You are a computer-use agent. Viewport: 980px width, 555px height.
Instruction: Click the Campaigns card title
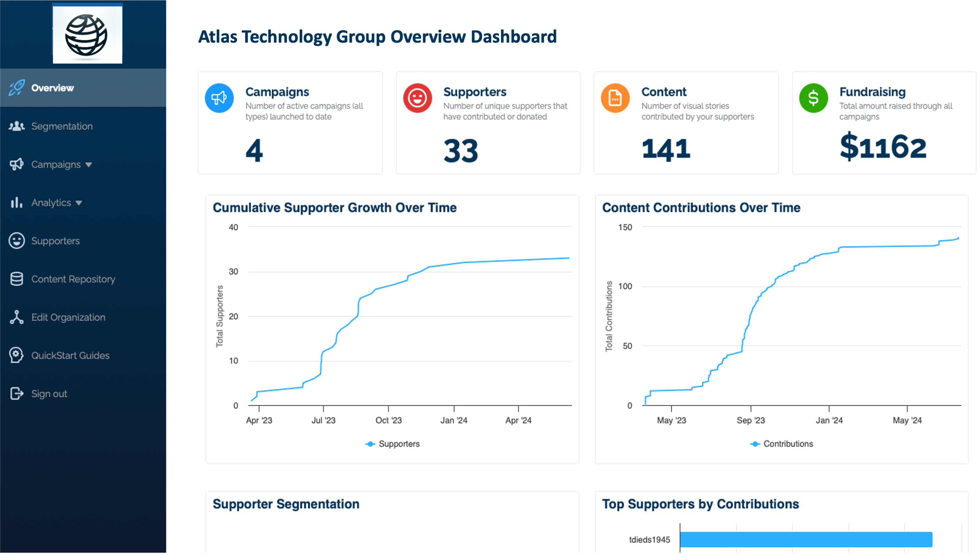(x=277, y=92)
